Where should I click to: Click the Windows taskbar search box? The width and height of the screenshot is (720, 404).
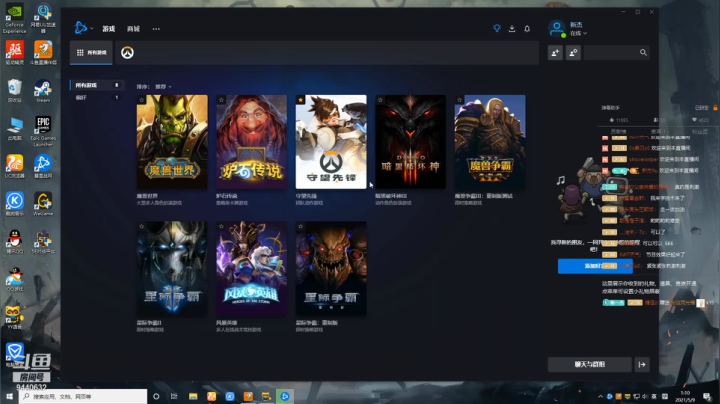pyautogui.click(x=83, y=396)
